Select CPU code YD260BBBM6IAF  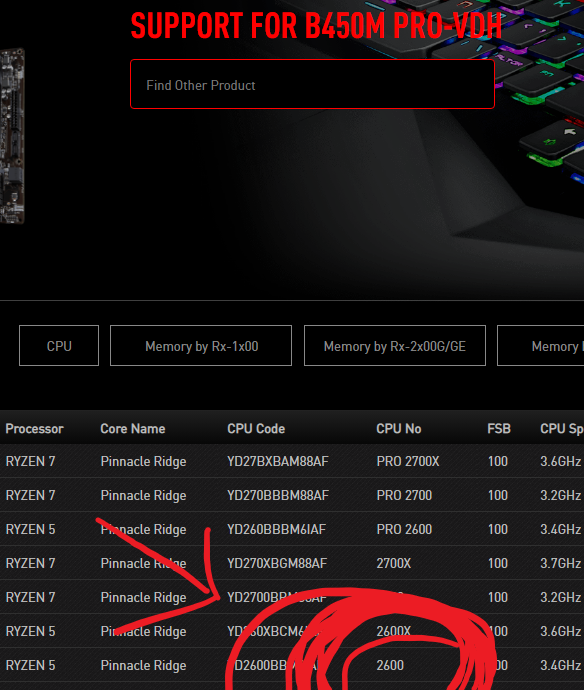point(276,529)
